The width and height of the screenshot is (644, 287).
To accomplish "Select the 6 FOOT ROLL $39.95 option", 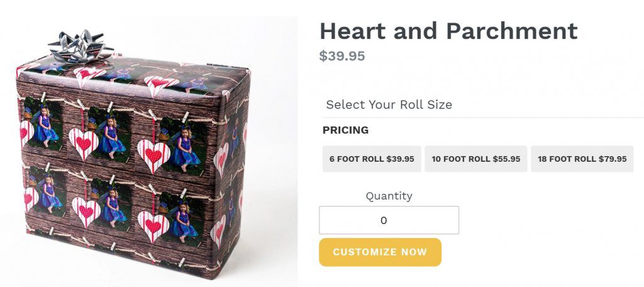I will (x=372, y=159).
